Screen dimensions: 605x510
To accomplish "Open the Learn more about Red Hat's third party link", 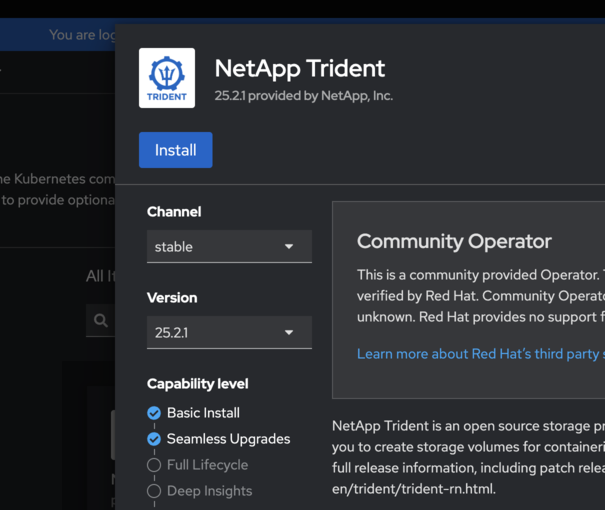I will [480, 354].
